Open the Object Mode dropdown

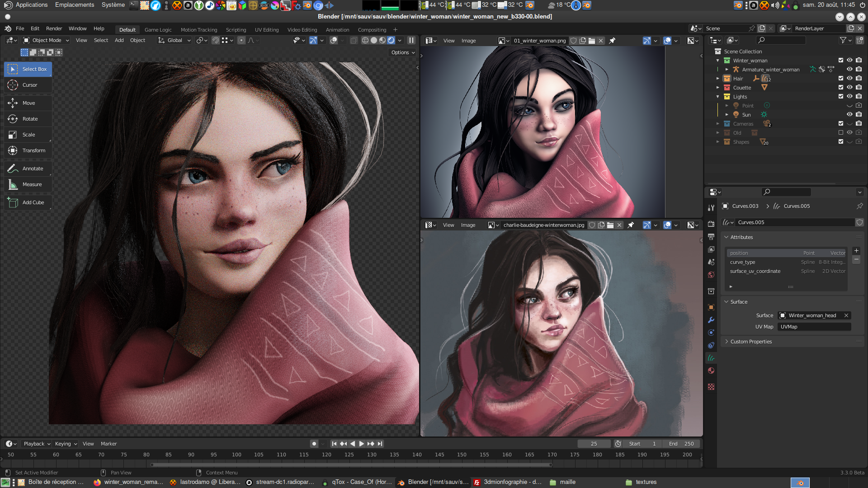pyautogui.click(x=46, y=40)
